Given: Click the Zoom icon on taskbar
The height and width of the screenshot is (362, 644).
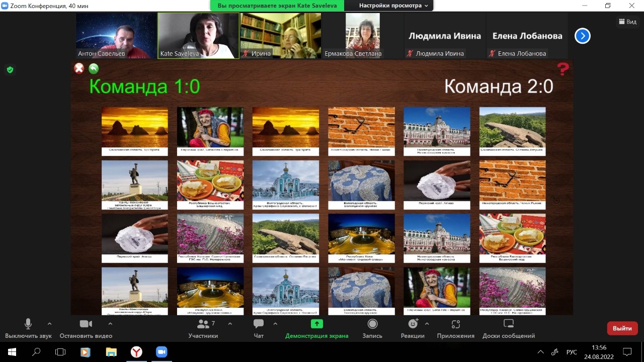Looking at the screenshot, I should coord(161,352).
